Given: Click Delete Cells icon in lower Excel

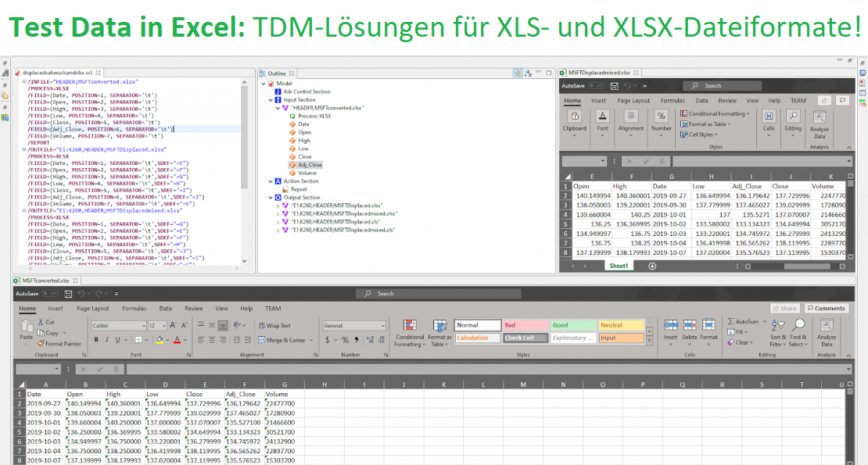Looking at the screenshot, I should coord(690,325).
